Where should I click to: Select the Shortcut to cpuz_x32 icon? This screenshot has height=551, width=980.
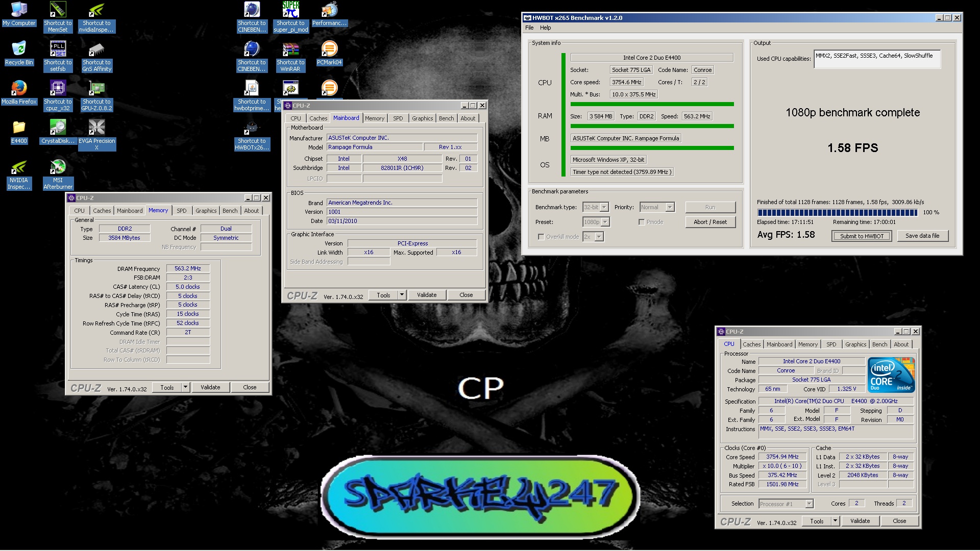coord(58,96)
